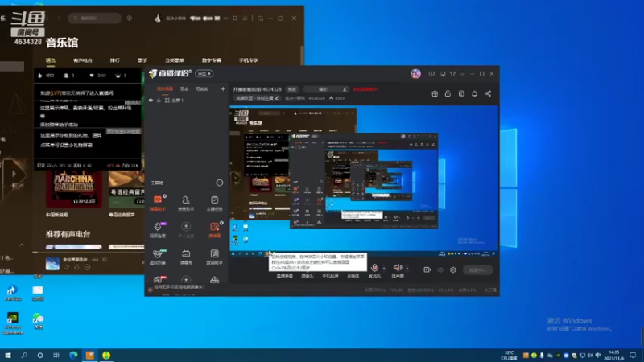Expand toolbox more-options circle button

[x=219, y=183]
